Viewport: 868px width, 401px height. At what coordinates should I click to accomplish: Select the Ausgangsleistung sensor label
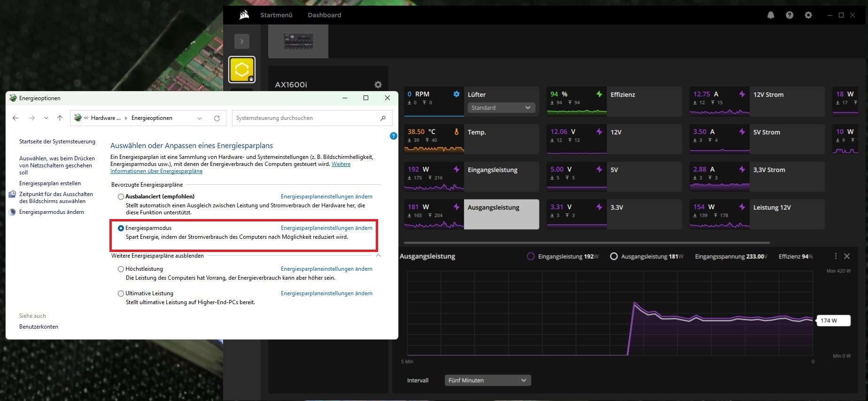494,207
